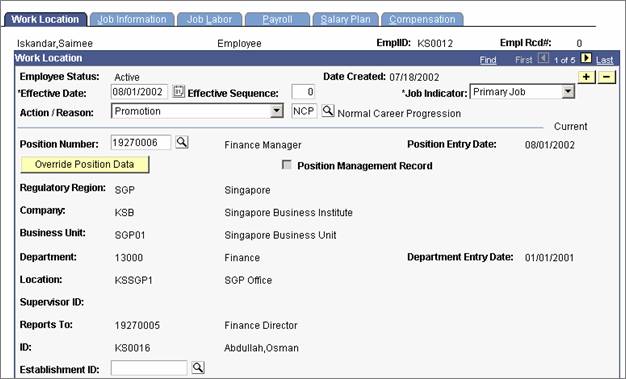Expand the Job Indicator dropdown

(x=568, y=92)
